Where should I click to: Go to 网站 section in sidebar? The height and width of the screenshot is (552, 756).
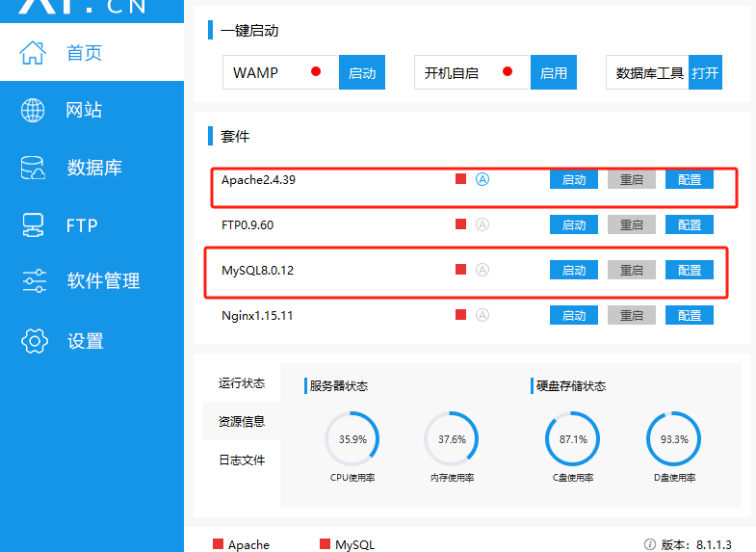(91, 110)
